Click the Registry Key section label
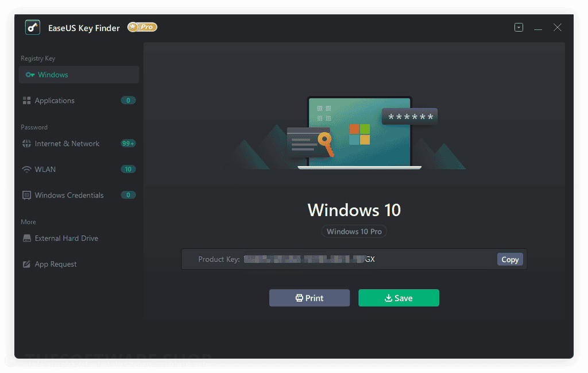Screen dimensions: 588x373 (38, 59)
